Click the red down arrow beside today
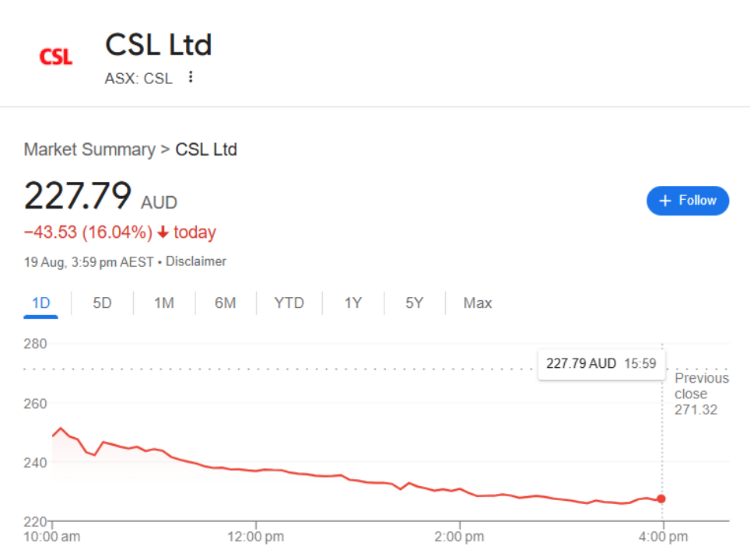The width and height of the screenshot is (750, 560). pos(163,233)
